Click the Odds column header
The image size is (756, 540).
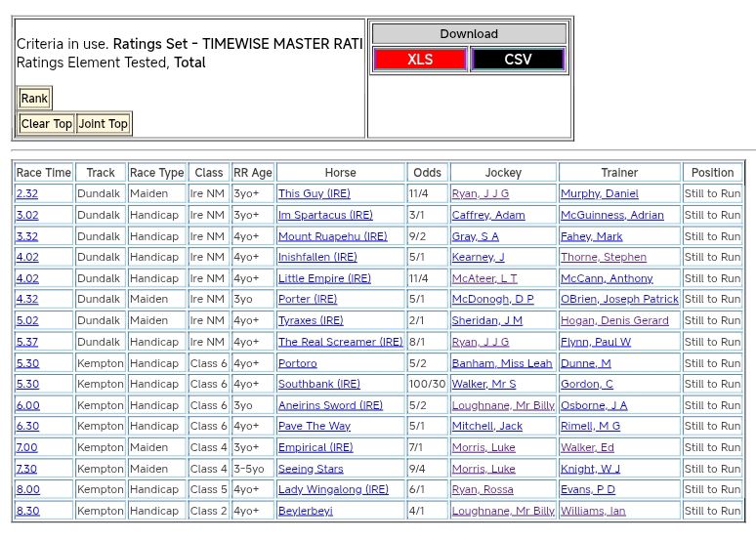[427, 173]
